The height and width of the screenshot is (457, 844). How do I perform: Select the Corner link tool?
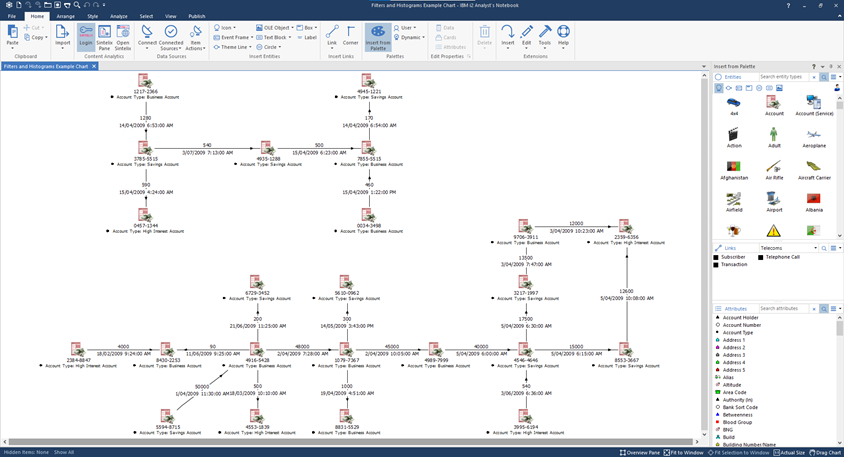point(350,35)
